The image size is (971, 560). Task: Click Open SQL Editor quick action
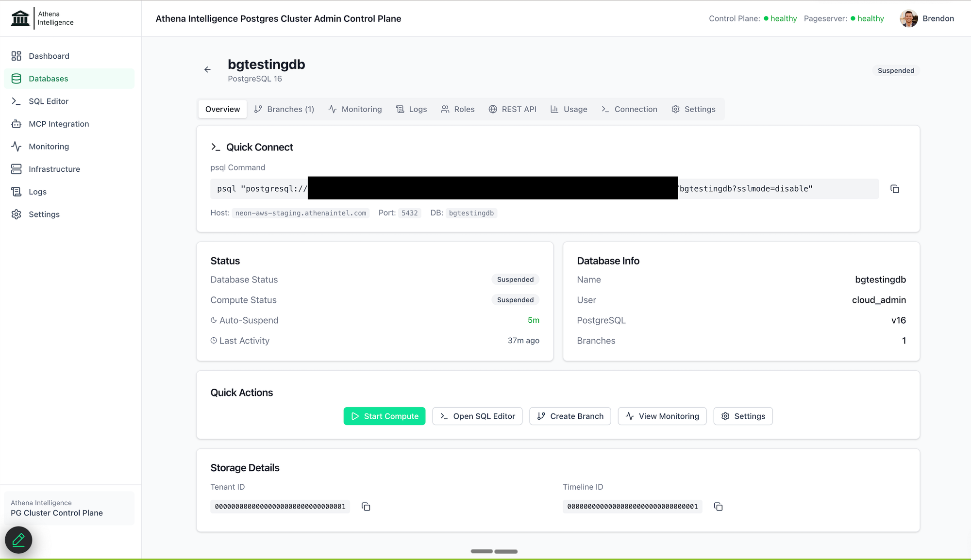click(477, 416)
